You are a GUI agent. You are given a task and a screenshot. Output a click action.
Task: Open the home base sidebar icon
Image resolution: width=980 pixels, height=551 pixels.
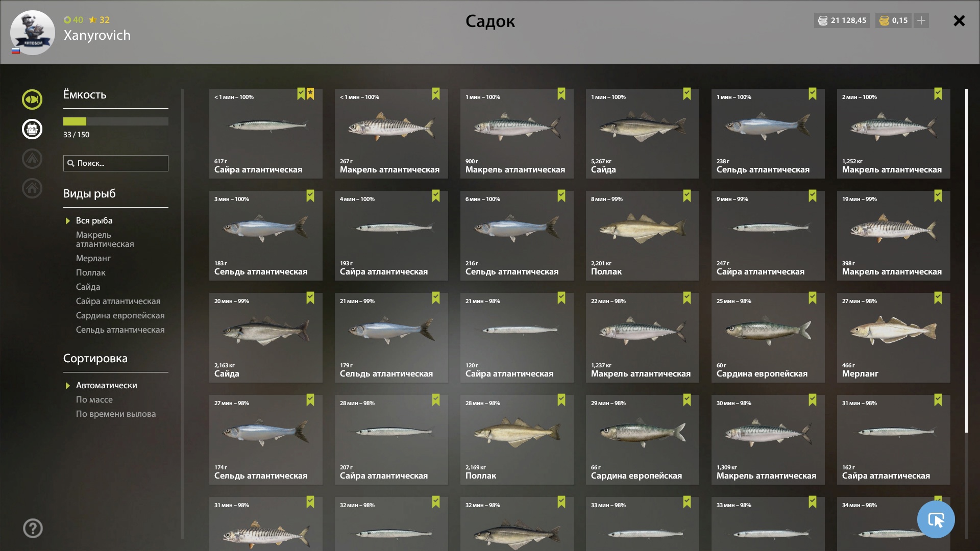pos(32,188)
